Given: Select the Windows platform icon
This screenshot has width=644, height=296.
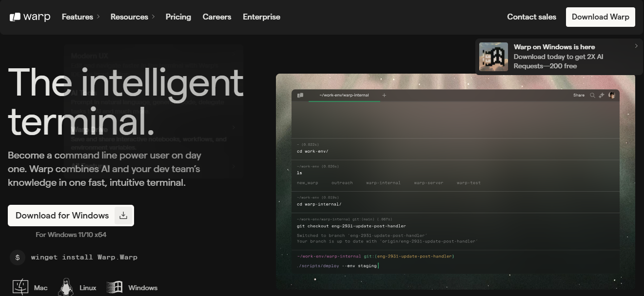Looking at the screenshot, I should click(x=115, y=288).
